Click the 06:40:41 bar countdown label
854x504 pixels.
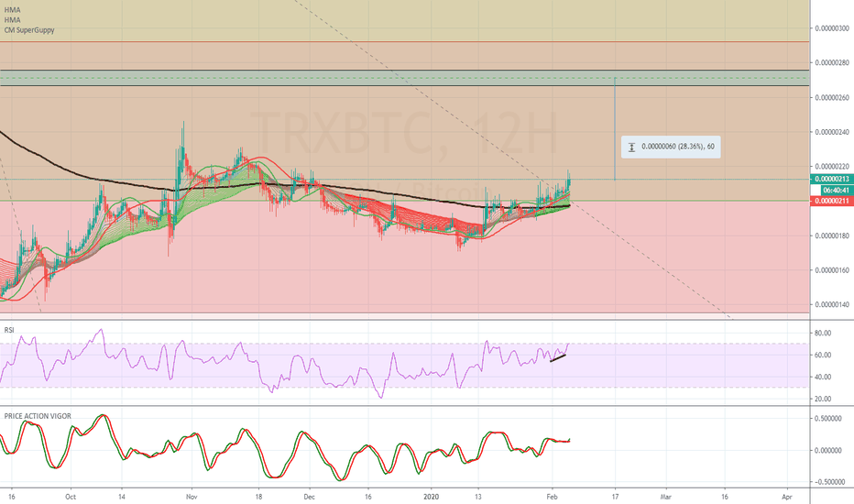click(x=837, y=191)
